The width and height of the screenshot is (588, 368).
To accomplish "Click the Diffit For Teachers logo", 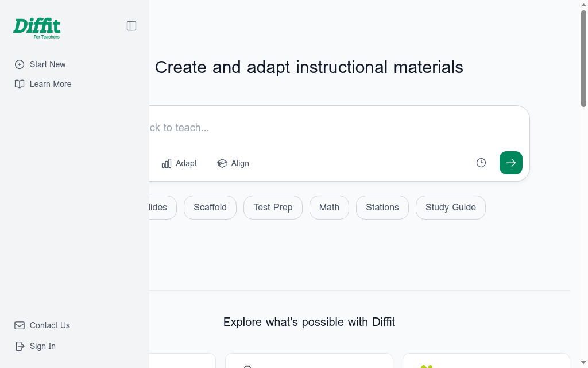I will click(x=37, y=29).
